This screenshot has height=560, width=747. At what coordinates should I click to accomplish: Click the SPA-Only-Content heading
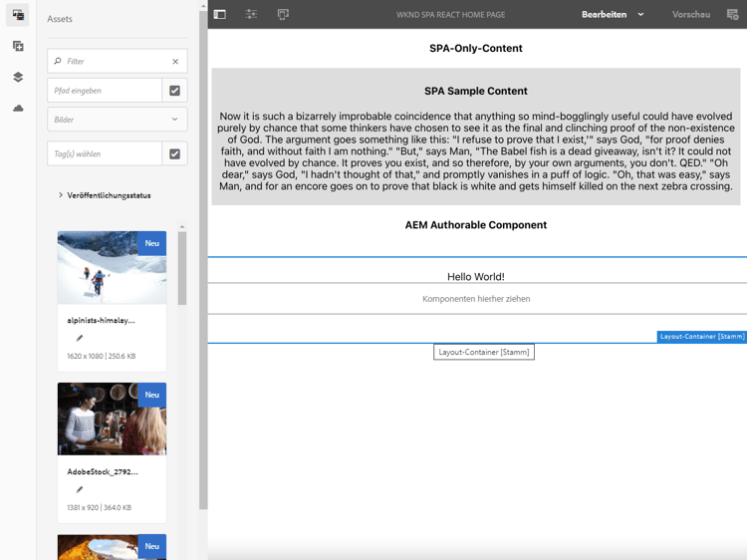point(475,48)
